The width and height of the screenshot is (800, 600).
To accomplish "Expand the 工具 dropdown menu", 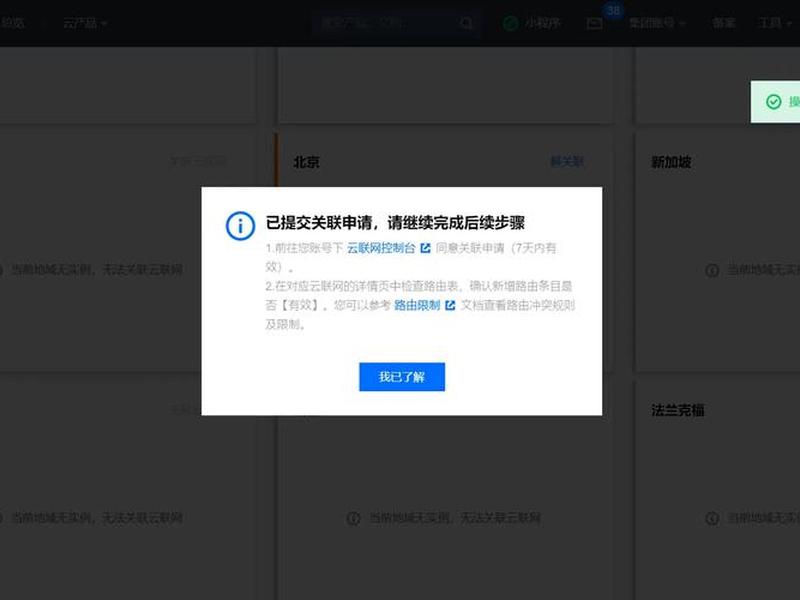I will (774, 23).
